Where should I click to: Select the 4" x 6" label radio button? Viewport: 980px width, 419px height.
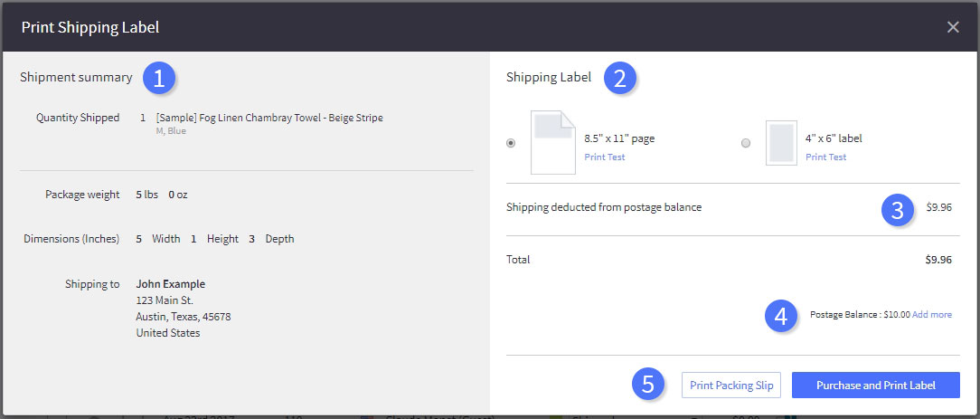click(746, 143)
